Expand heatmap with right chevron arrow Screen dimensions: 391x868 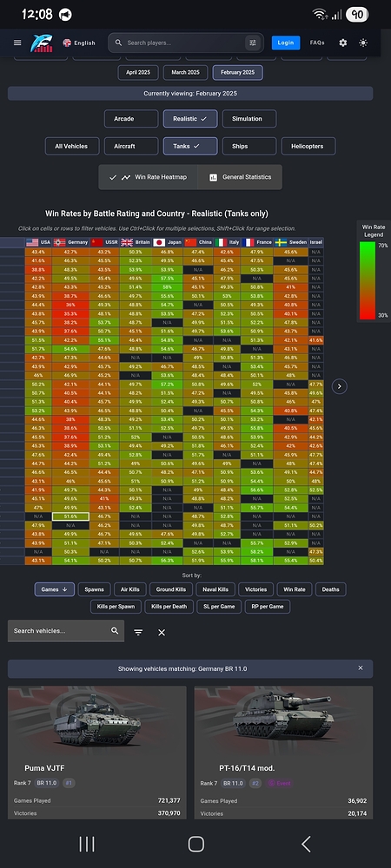point(340,386)
